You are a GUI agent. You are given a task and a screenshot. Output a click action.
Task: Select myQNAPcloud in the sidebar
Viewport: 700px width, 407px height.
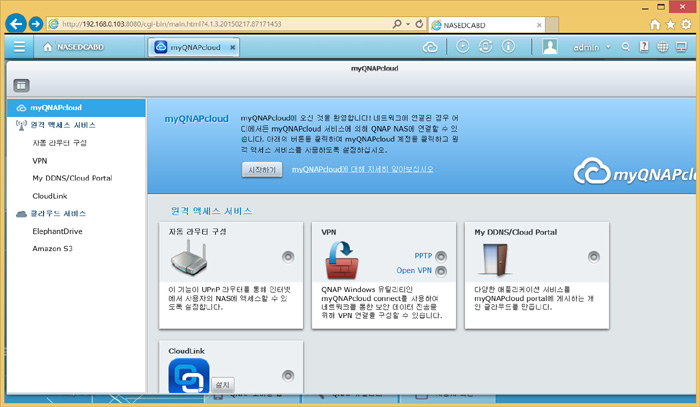coord(76,108)
